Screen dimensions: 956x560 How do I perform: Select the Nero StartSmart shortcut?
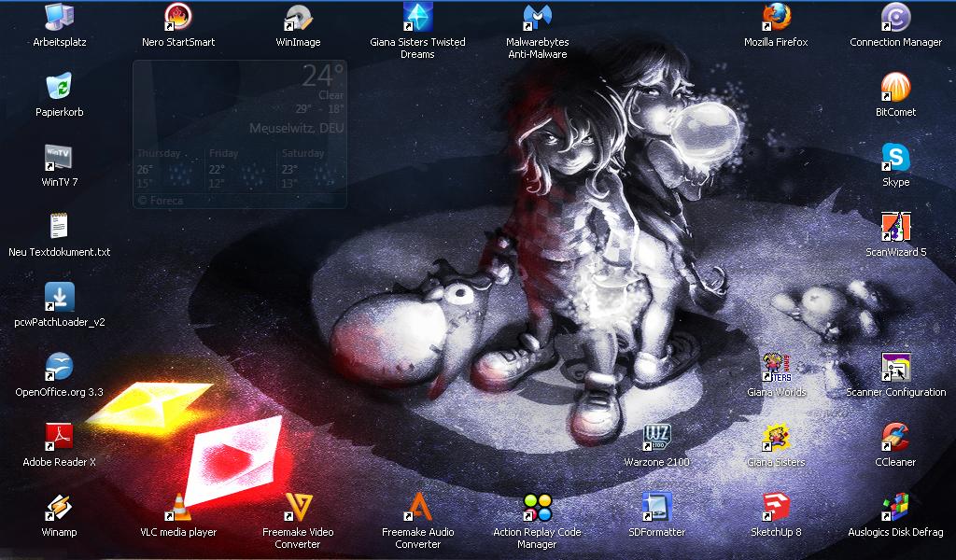coord(177,18)
